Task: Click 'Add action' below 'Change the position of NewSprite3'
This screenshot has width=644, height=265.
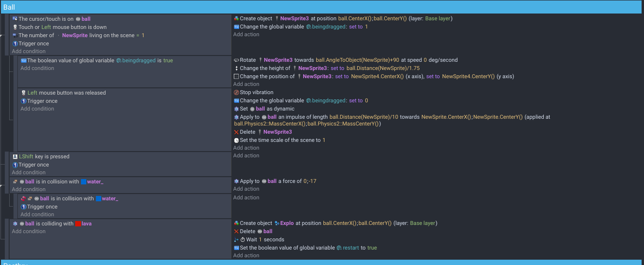Action: pos(246,84)
